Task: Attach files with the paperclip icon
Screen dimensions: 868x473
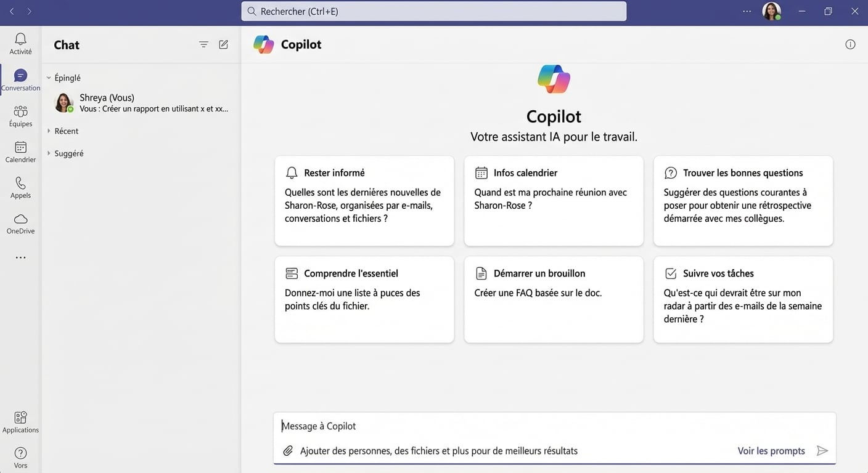Action: coord(288,450)
